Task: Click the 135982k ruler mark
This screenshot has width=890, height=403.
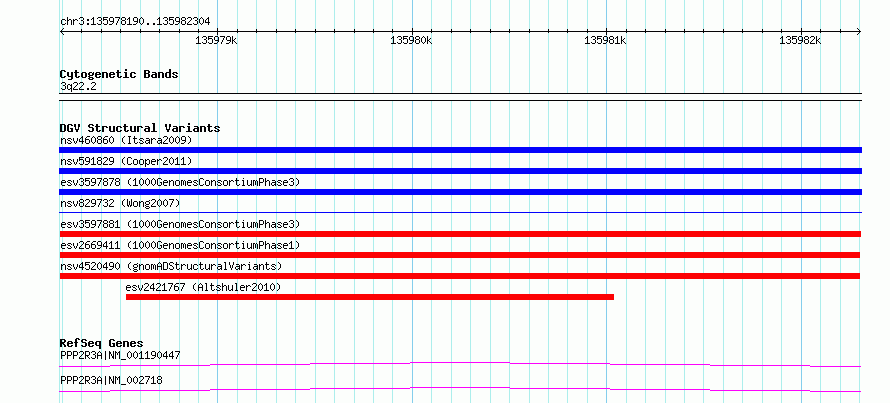Action: point(800,41)
